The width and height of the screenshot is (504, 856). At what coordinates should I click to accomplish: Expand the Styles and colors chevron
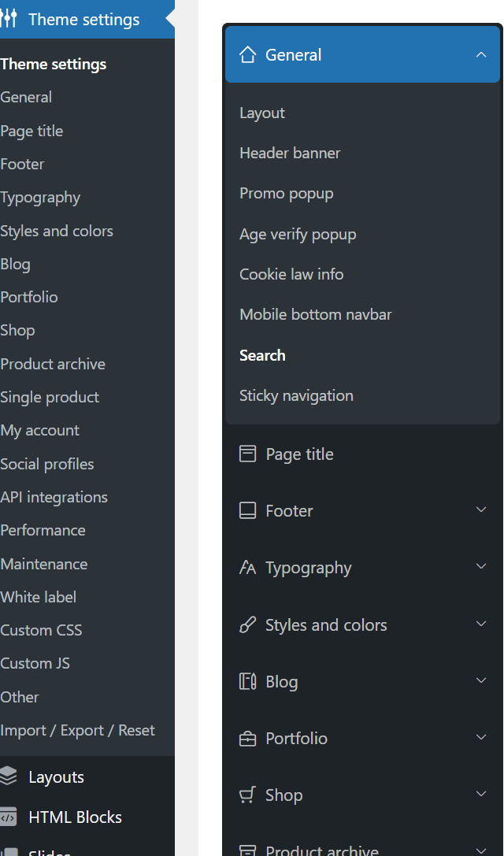[x=481, y=624]
